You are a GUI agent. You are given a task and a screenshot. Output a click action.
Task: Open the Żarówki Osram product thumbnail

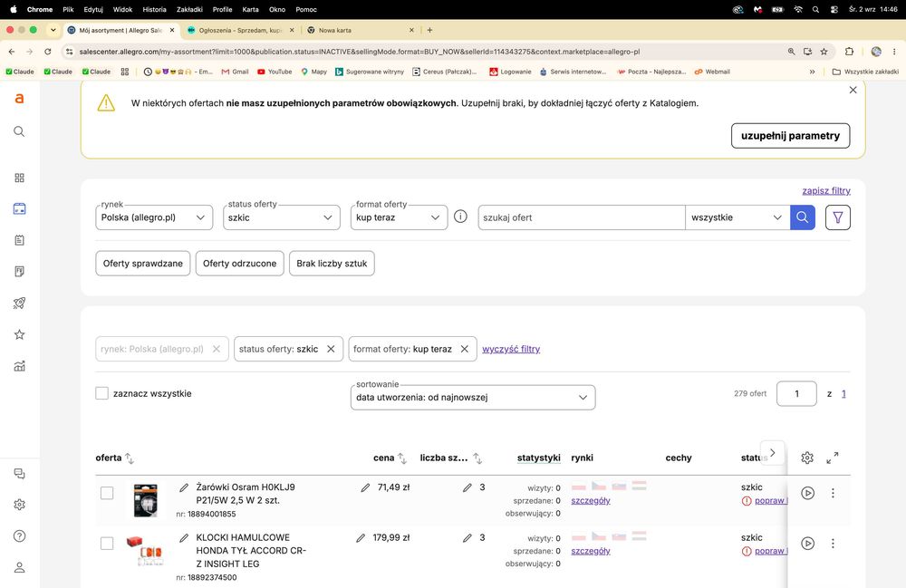pyautogui.click(x=146, y=499)
